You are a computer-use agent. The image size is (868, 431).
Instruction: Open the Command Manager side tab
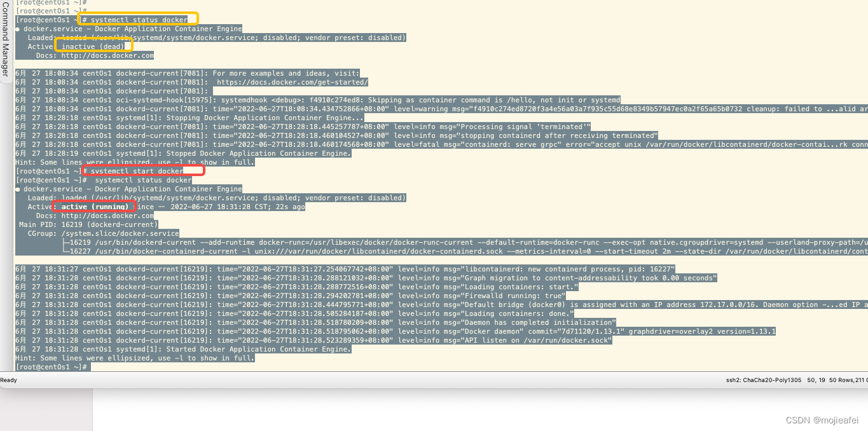click(x=5, y=41)
